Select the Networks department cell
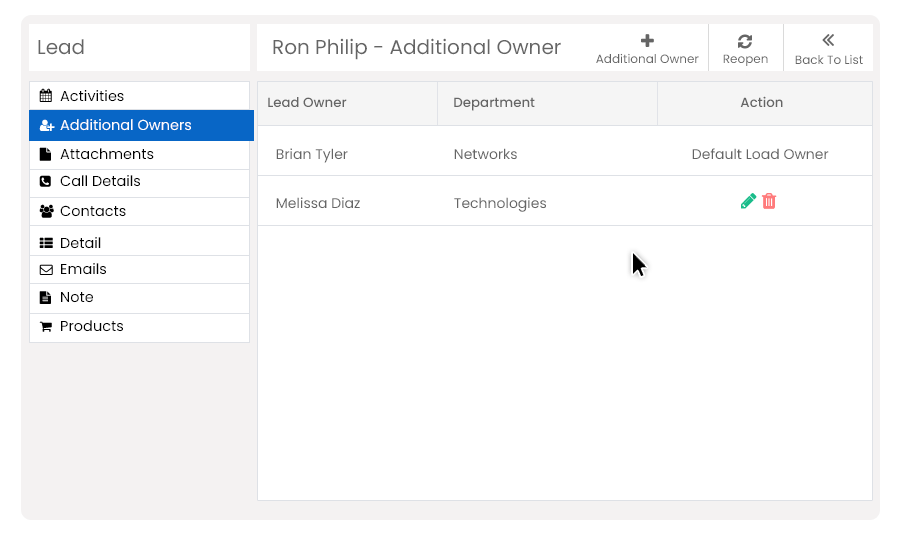This screenshot has height=534, width=900. click(485, 154)
